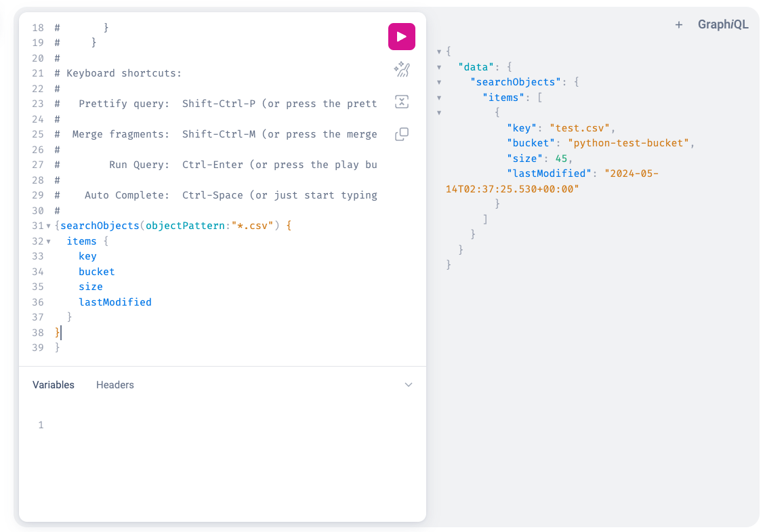Click the "python-test-bucket" value in response
The height and width of the screenshot is (532, 765).
point(632,143)
